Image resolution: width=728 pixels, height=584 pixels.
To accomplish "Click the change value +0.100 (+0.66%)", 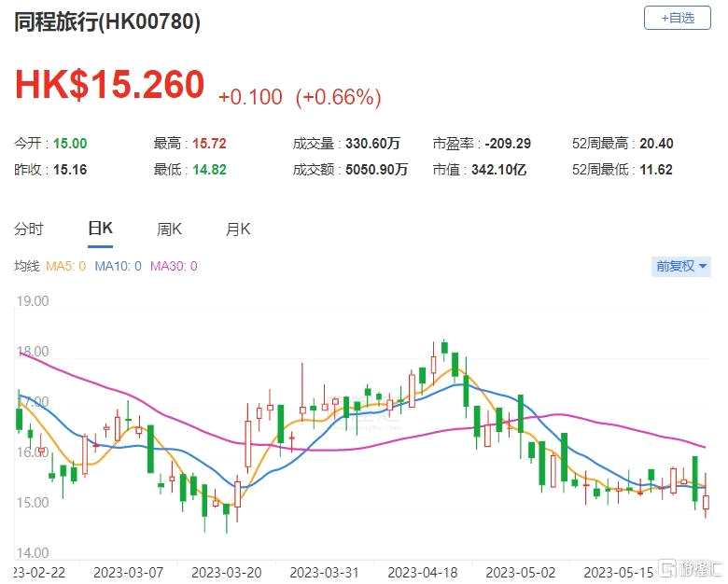I will pos(300,97).
